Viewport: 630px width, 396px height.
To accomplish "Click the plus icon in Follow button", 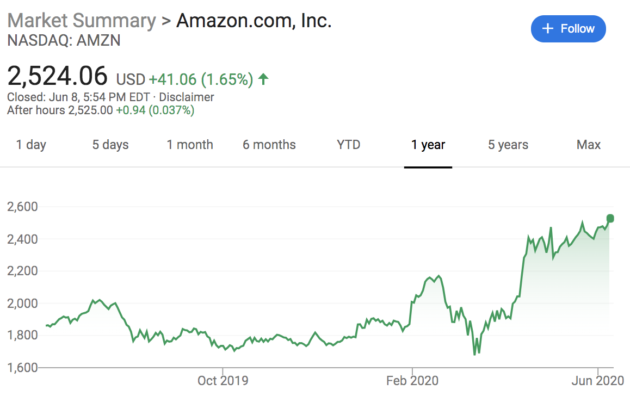I will 547,29.
